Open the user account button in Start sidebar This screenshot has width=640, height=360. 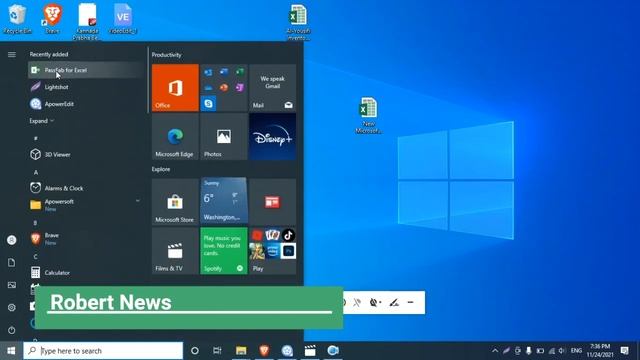pyautogui.click(x=12, y=240)
